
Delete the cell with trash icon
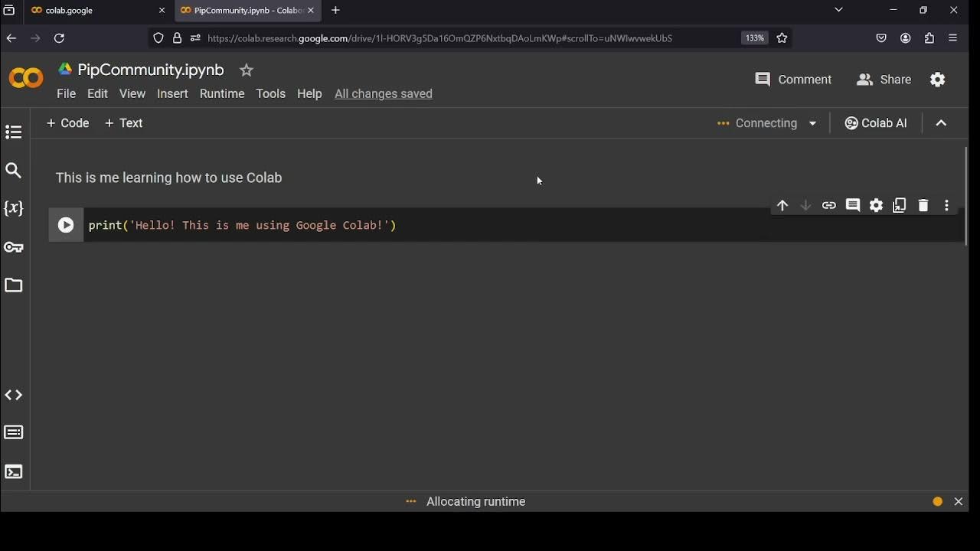923,205
